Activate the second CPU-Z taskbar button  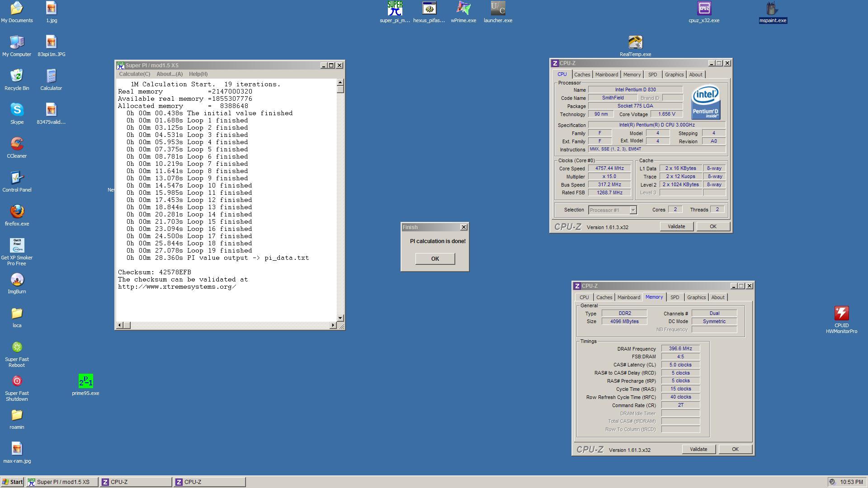click(210, 482)
